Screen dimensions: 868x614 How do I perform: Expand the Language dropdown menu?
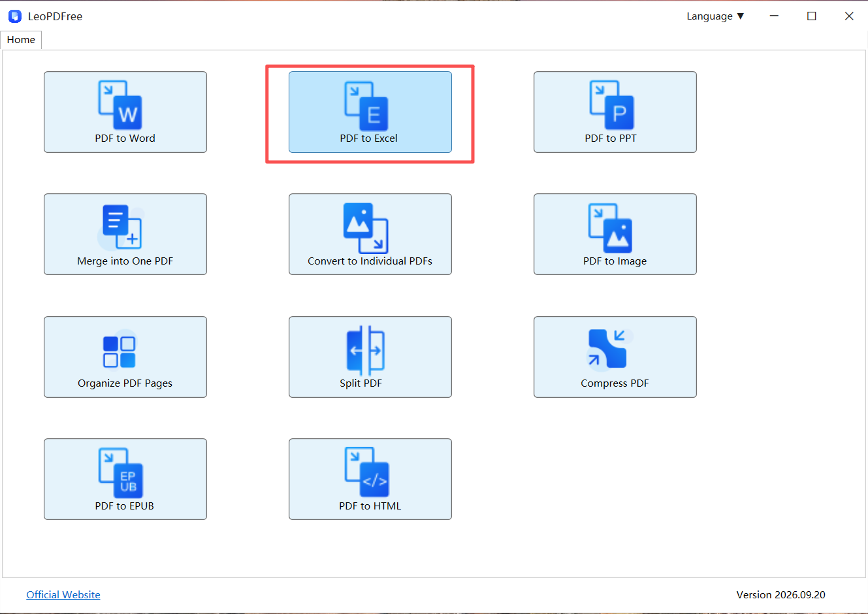point(715,16)
